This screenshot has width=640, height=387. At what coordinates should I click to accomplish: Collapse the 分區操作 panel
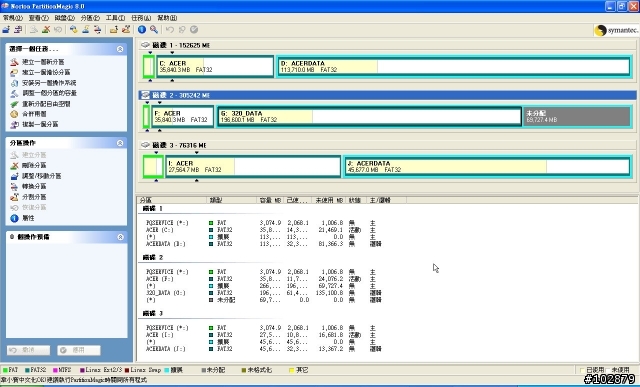pos(120,143)
